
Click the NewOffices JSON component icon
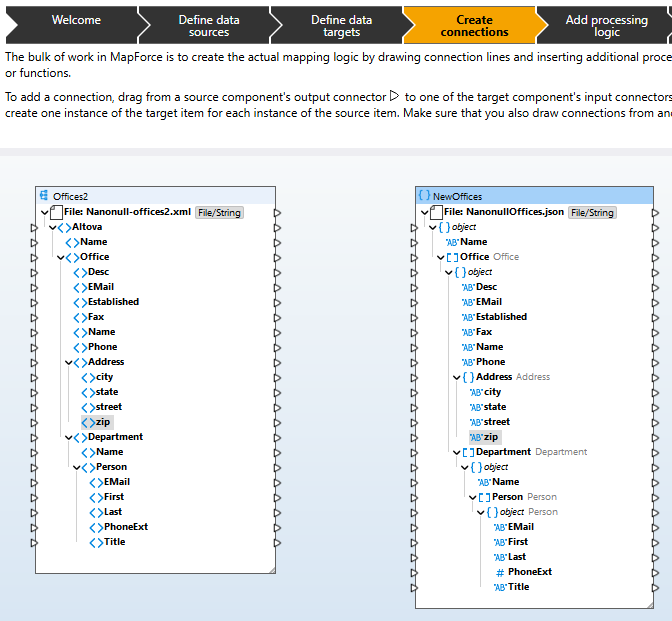pos(424,196)
